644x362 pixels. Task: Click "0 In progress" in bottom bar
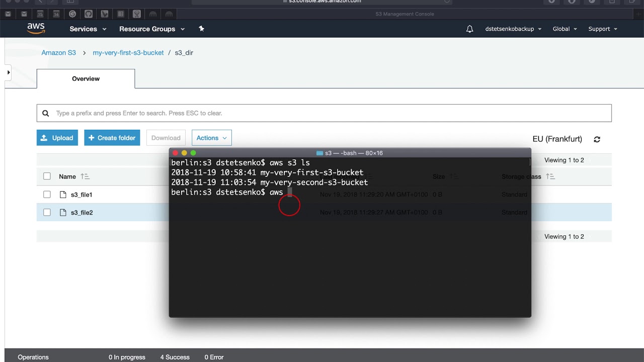[127, 357]
